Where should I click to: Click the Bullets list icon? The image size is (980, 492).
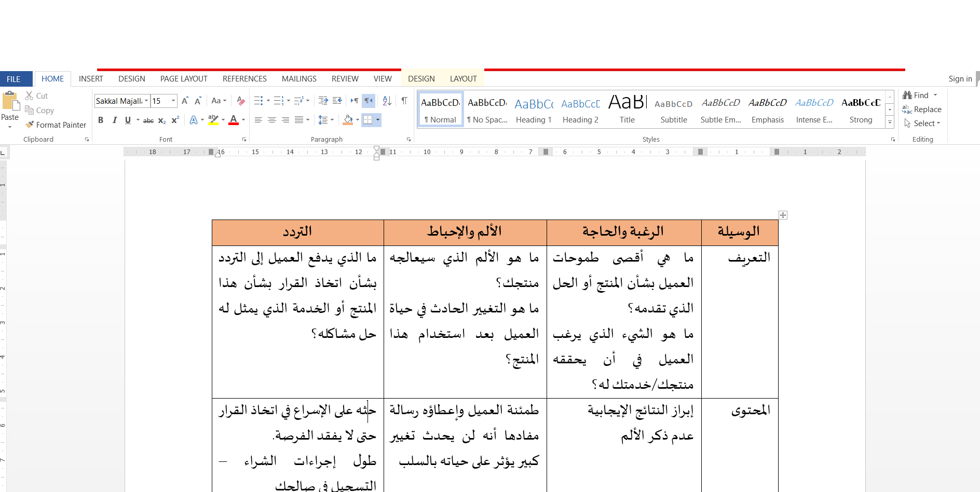pyautogui.click(x=258, y=101)
